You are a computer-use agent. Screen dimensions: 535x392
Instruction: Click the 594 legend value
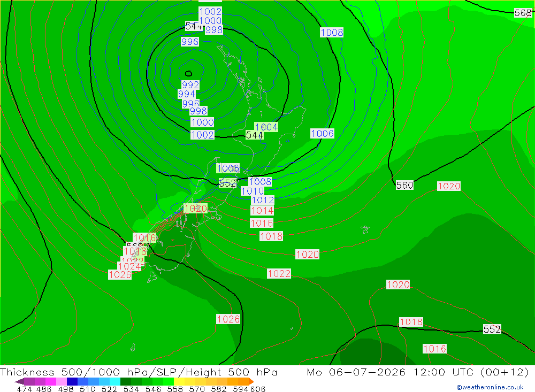click(241, 389)
